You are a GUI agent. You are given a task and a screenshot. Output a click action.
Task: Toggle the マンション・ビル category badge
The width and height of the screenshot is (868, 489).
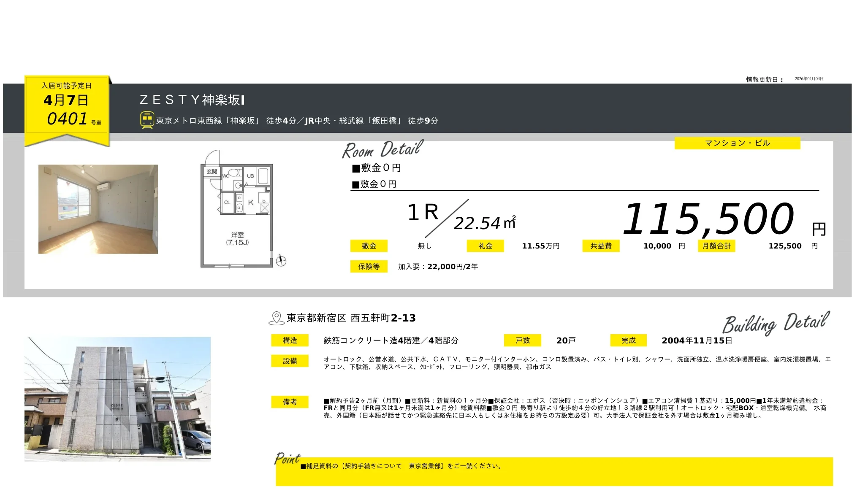[737, 143]
